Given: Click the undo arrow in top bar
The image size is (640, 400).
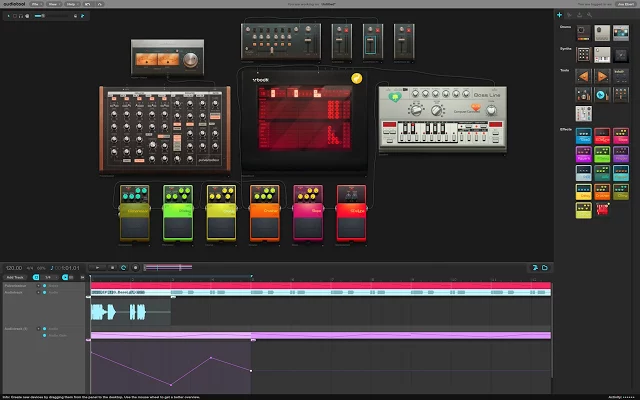Looking at the screenshot, I should tap(88, 4).
